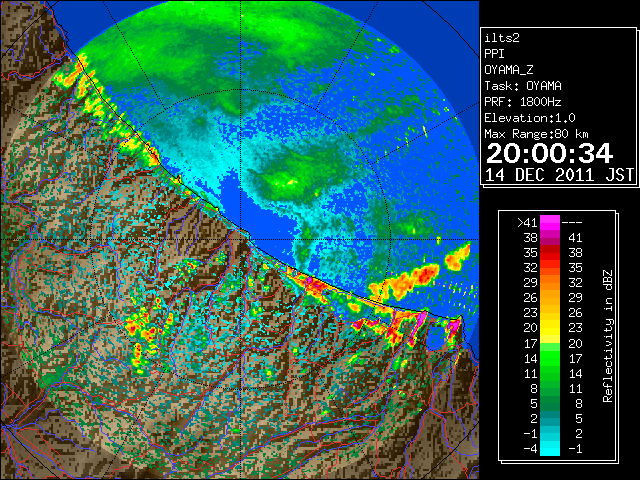Pick the yellow 20-23 dBZ legend swatch
Viewport: 640px width, 480px height.
550,328
